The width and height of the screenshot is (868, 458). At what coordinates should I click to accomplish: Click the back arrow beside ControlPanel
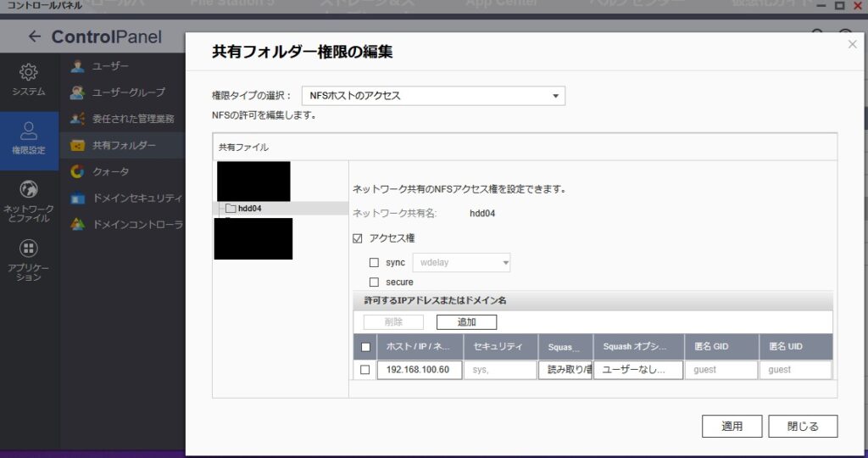coord(34,36)
